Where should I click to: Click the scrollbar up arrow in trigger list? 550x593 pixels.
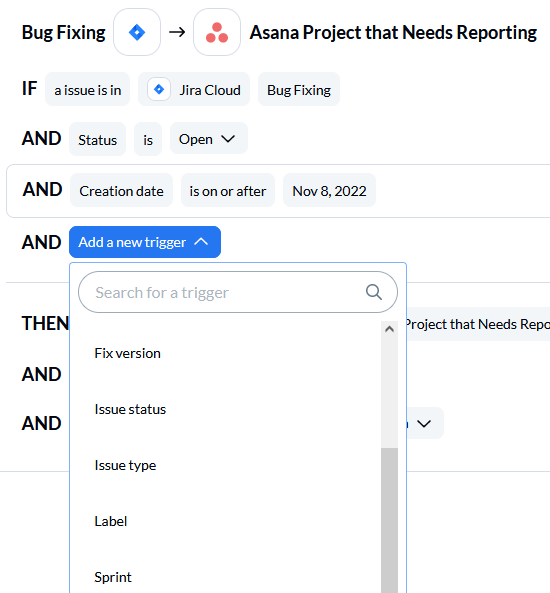[389, 329]
